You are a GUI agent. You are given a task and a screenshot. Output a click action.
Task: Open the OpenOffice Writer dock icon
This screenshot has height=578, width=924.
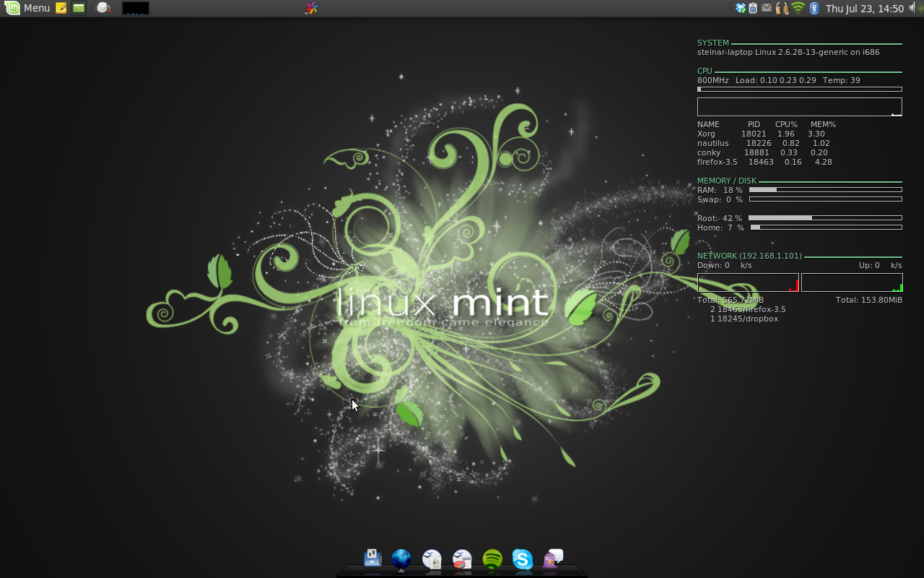click(x=432, y=559)
